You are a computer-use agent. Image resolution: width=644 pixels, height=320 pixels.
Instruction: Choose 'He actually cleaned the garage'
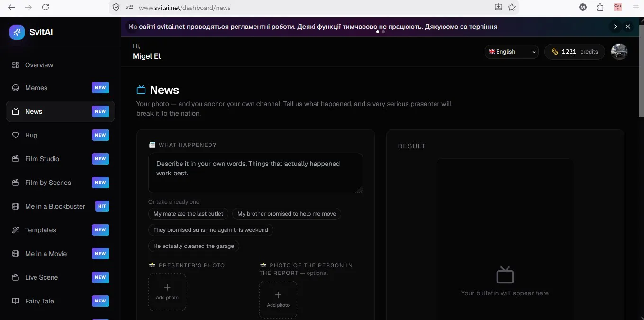pyautogui.click(x=194, y=246)
